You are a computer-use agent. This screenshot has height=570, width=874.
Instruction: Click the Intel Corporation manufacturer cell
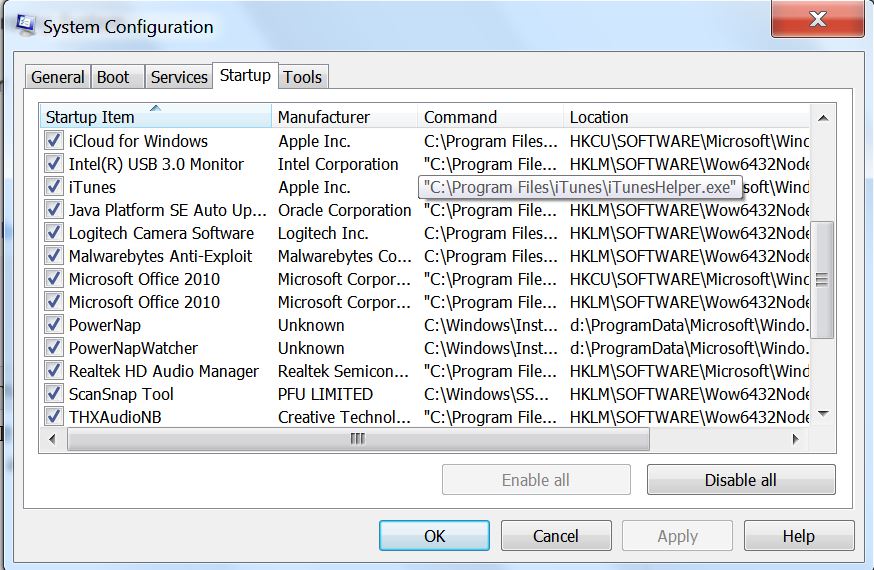[x=338, y=164]
